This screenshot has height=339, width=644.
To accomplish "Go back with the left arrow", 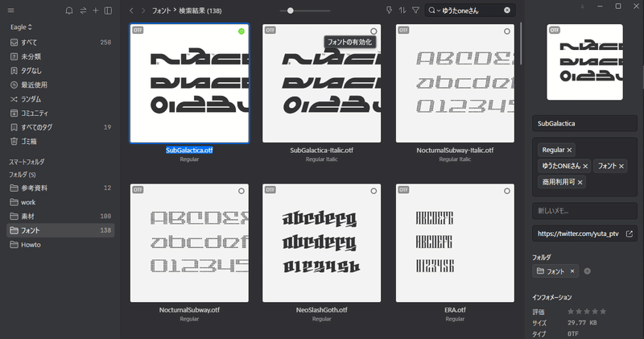I will click(131, 10).
